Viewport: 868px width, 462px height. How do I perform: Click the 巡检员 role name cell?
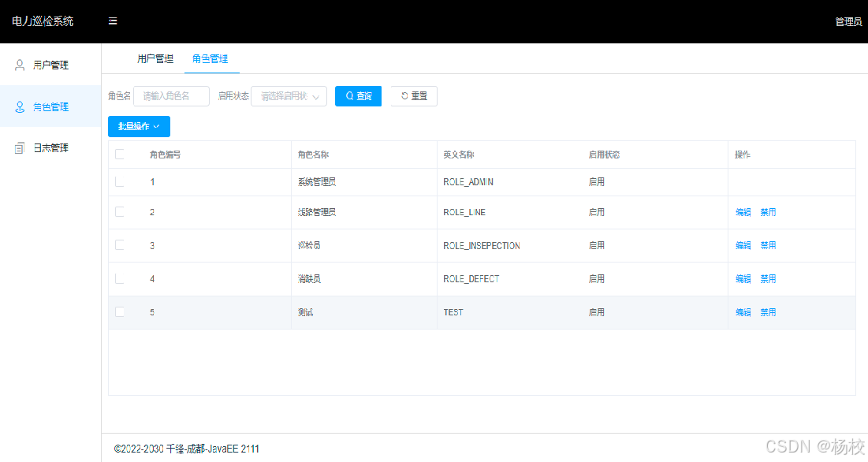click(310, 245)
